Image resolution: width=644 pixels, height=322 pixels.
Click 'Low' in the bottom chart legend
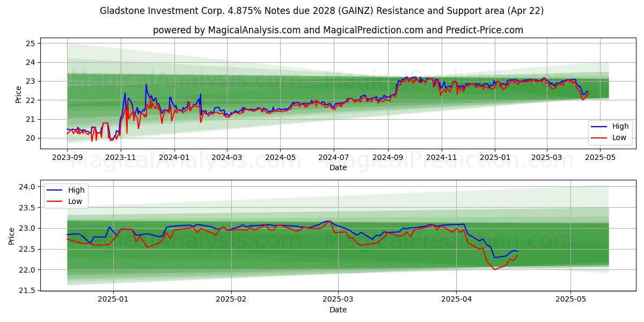76,201
